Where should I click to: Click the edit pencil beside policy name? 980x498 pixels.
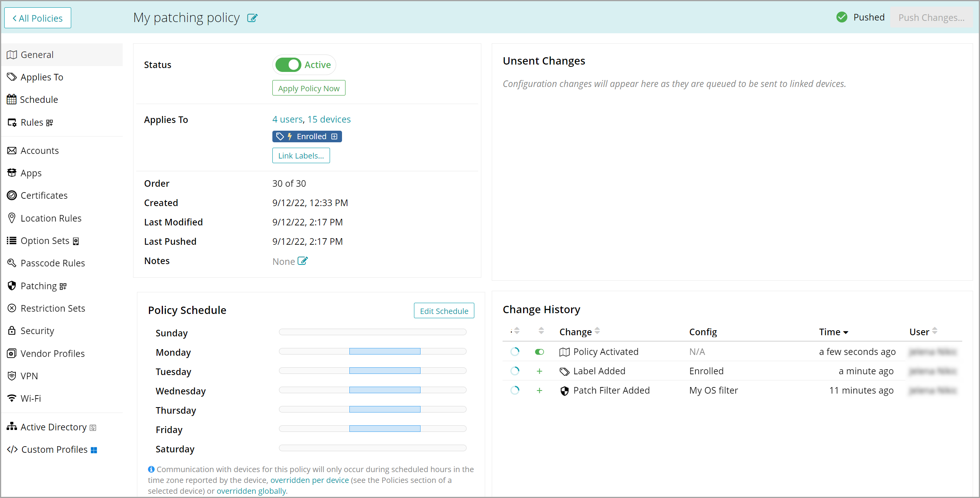point(252,18)
